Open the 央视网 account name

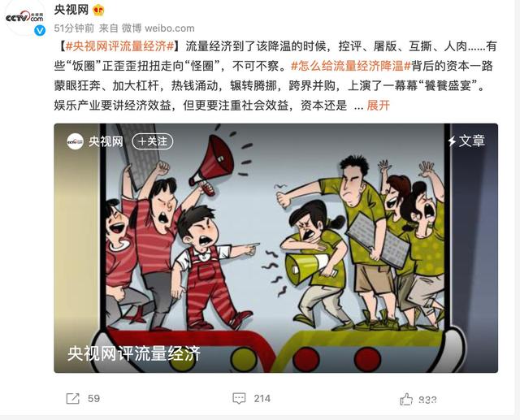(71, 10)
